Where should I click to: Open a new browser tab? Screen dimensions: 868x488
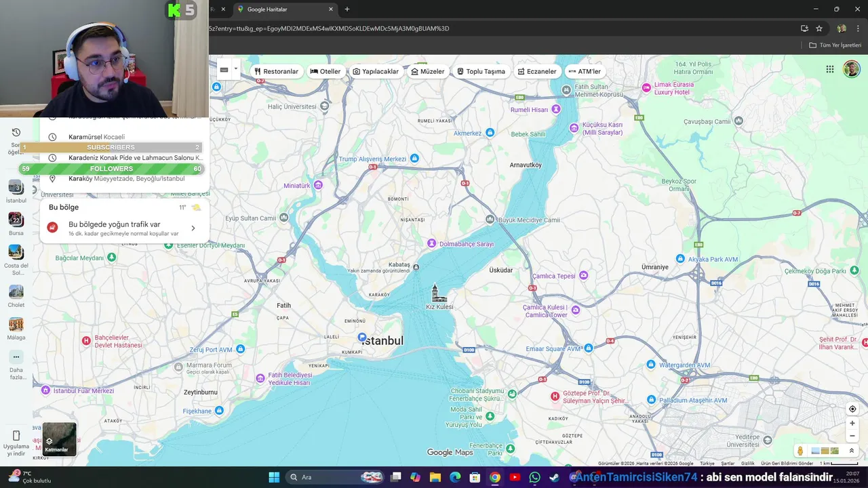coord(347,9)
